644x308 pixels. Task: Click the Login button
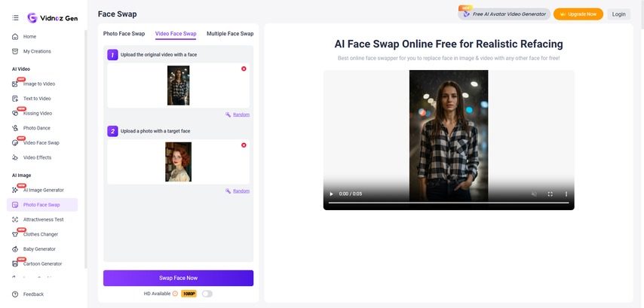point(618,14)
